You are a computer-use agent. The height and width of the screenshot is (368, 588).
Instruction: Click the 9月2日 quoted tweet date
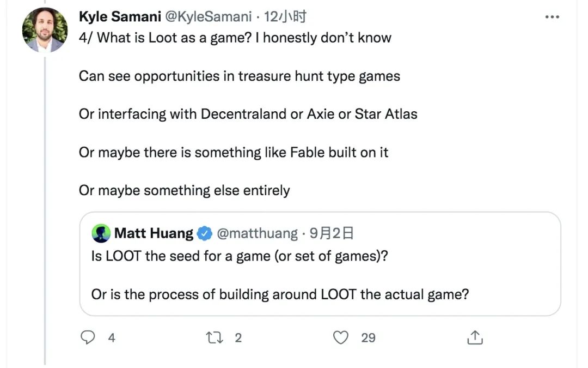(332, 234)
